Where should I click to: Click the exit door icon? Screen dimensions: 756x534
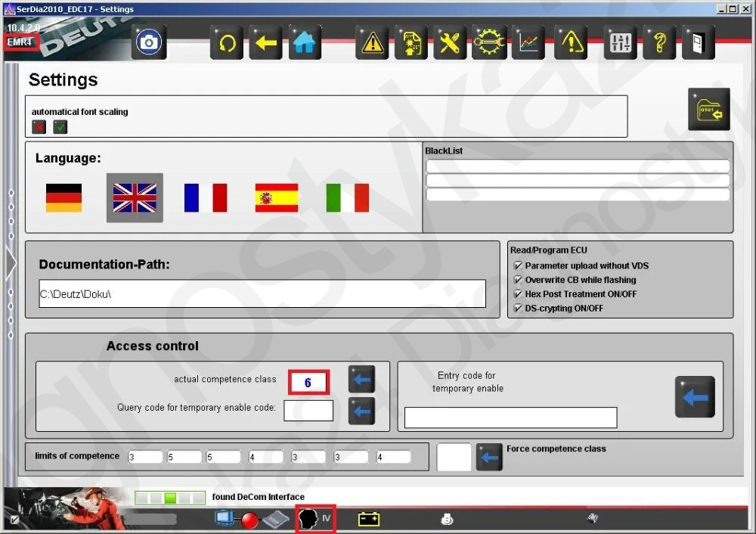pyautogui.click(x=698, y=42)
